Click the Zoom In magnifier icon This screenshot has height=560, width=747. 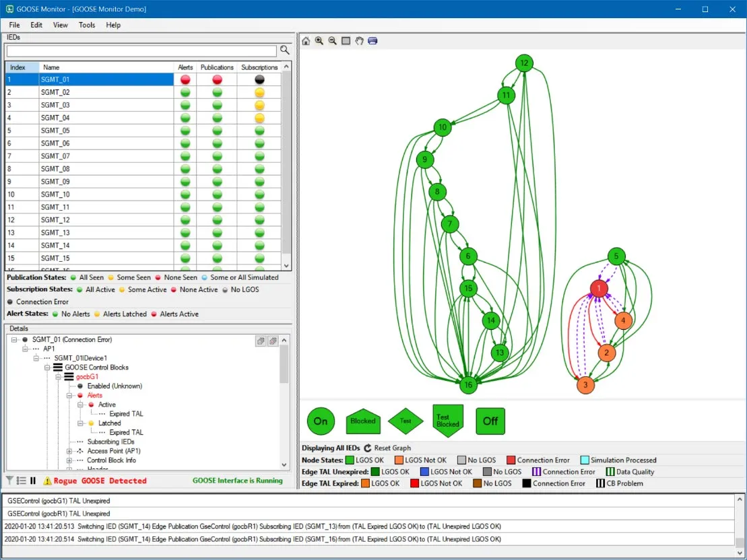[x=319, y=41]
